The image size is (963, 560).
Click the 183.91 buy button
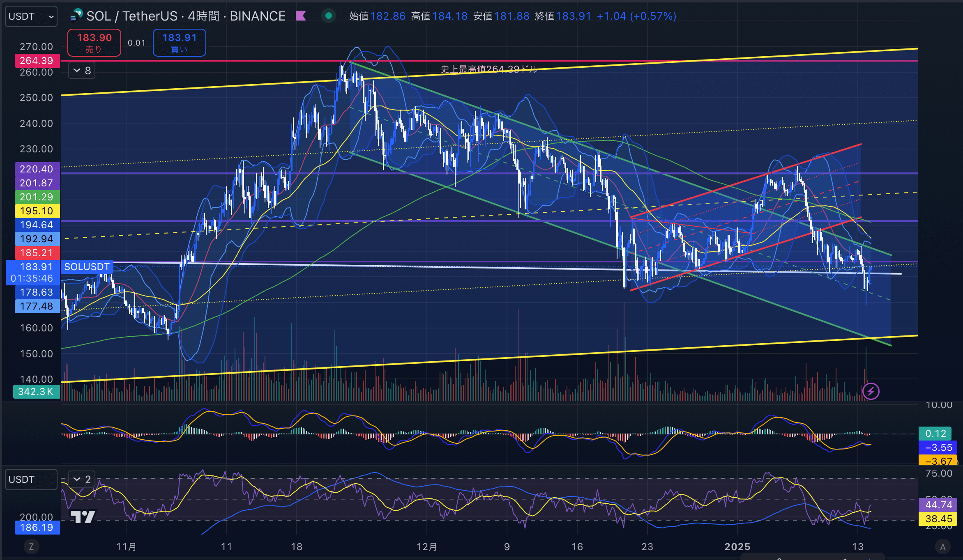(179, 43)
